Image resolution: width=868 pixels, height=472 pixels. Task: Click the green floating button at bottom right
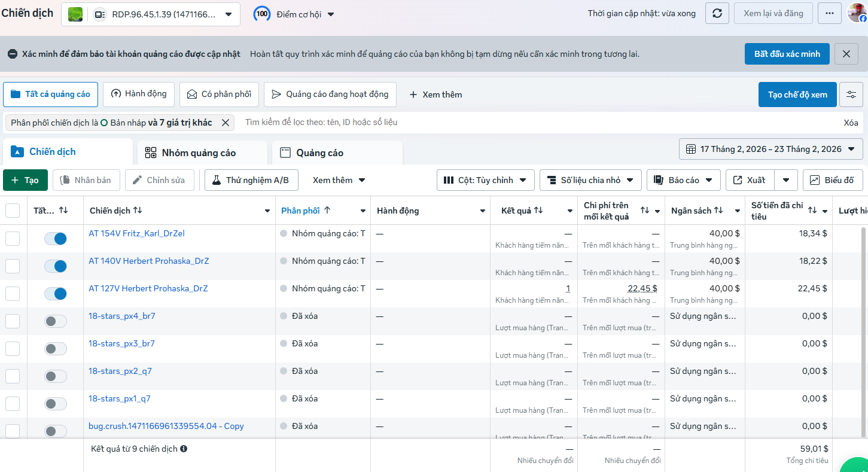point(855,467)
